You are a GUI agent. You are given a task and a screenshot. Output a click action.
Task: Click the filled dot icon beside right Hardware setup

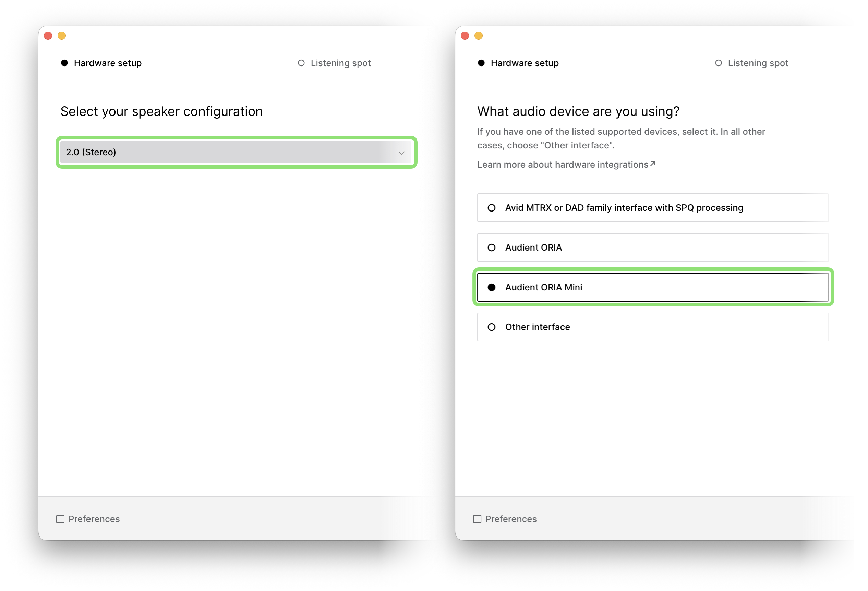pos(481,63)
